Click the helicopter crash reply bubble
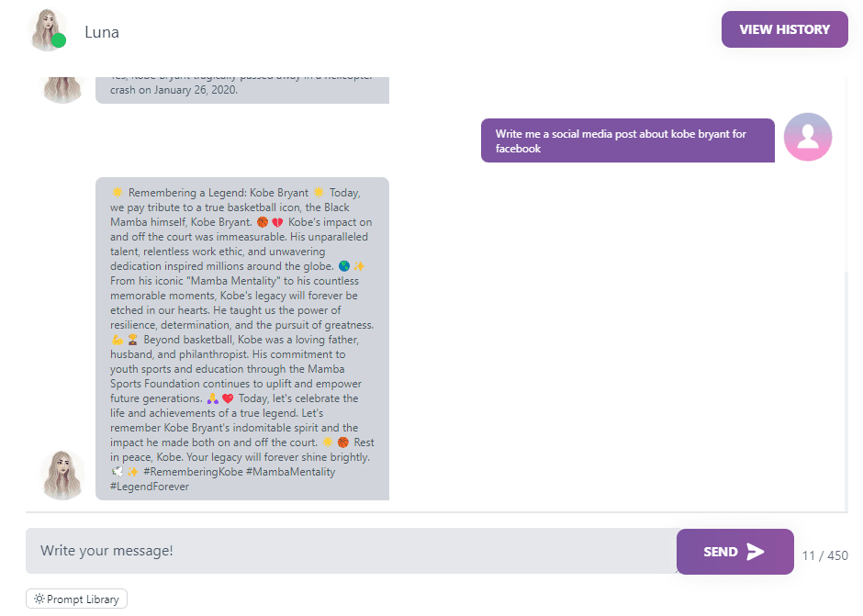 pyautogui.click(x=242, y=90)
